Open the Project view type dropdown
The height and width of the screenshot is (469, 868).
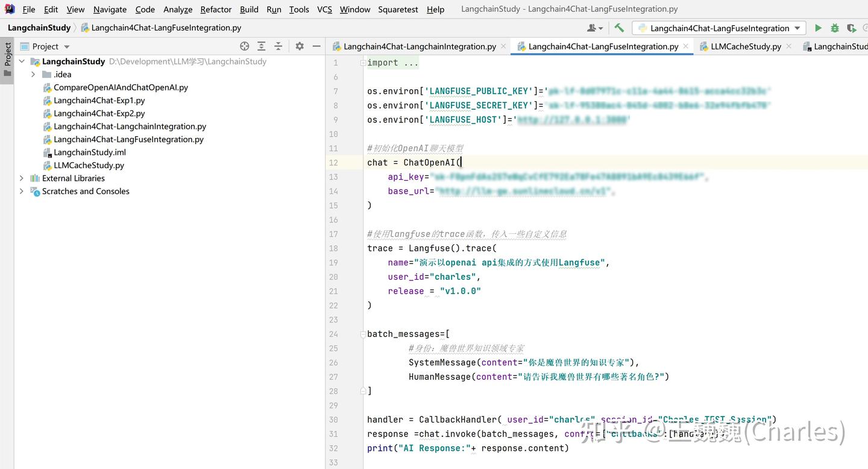66,46
